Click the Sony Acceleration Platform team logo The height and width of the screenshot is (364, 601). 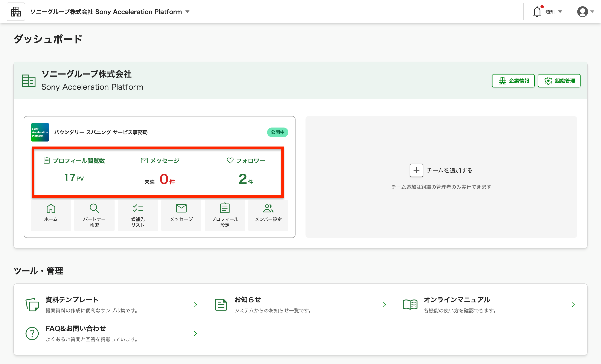[40, 132]
